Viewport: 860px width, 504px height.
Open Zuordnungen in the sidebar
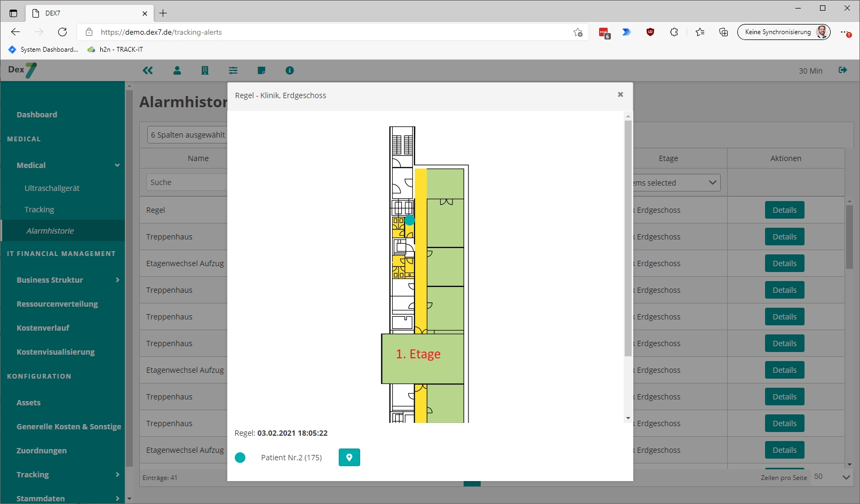(x=42, y=451)
